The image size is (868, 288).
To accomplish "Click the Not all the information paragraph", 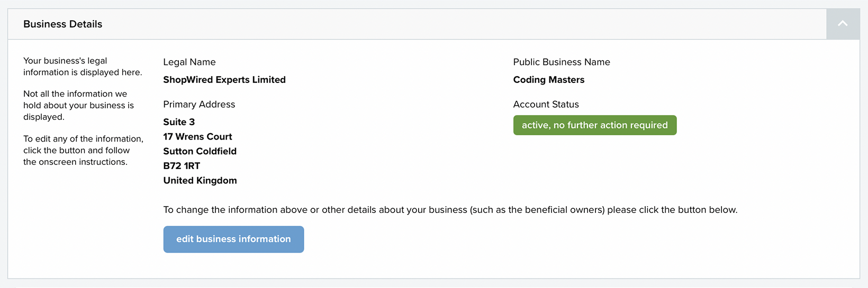I will tap(79, 105).
